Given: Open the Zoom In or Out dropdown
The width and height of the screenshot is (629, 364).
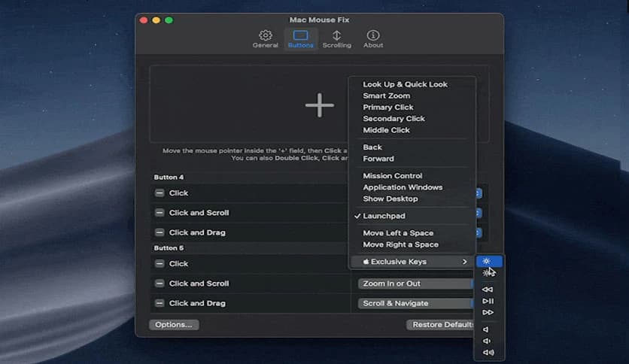Looking at the screenshot, I should point(416,284).
